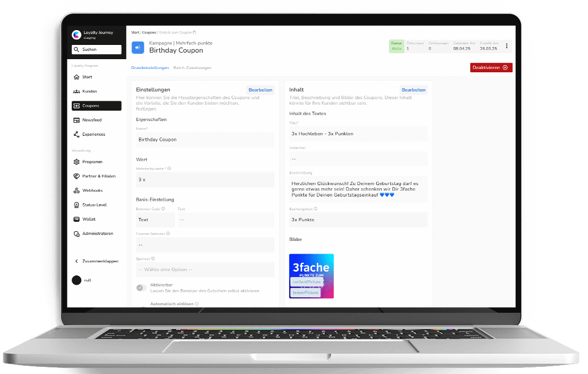588x374 pixels.
Task: Click the Status-Level badge icon
Action: pos(77,205)
